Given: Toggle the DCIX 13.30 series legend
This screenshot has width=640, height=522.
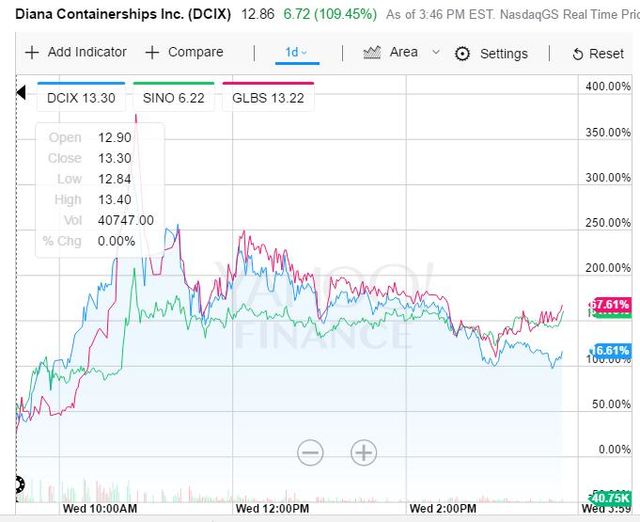Looking at the screenshot, I should [82, 97].
